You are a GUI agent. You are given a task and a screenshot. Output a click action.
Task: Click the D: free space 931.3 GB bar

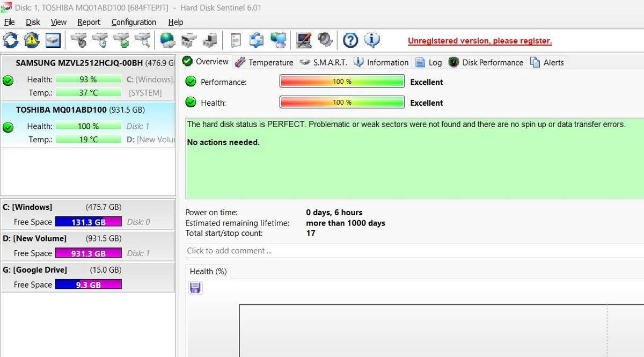[x=88, y=253]
